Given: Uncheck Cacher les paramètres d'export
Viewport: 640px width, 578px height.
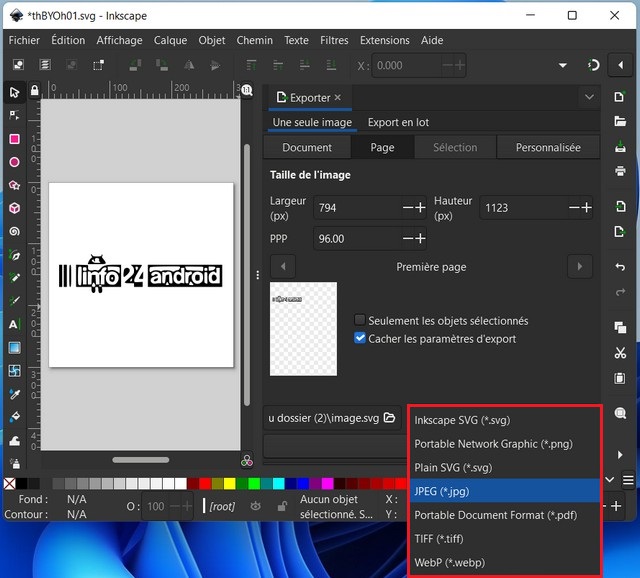Looking at the screenshot, I should (x=360, y=338).
